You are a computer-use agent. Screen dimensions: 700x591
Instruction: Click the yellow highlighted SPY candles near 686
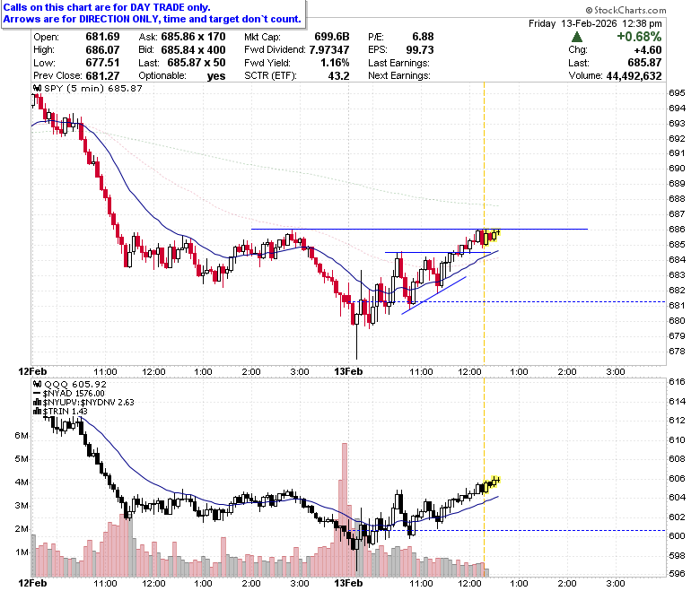(491, 237)
